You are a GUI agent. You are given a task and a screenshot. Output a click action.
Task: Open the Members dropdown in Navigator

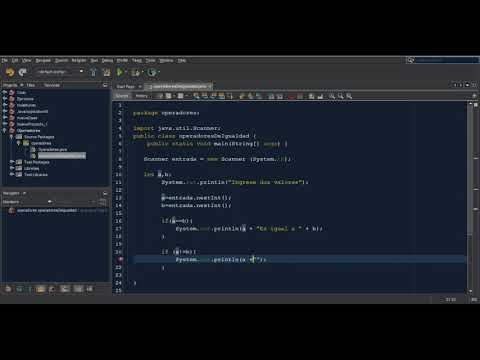[x=27, y=202]
